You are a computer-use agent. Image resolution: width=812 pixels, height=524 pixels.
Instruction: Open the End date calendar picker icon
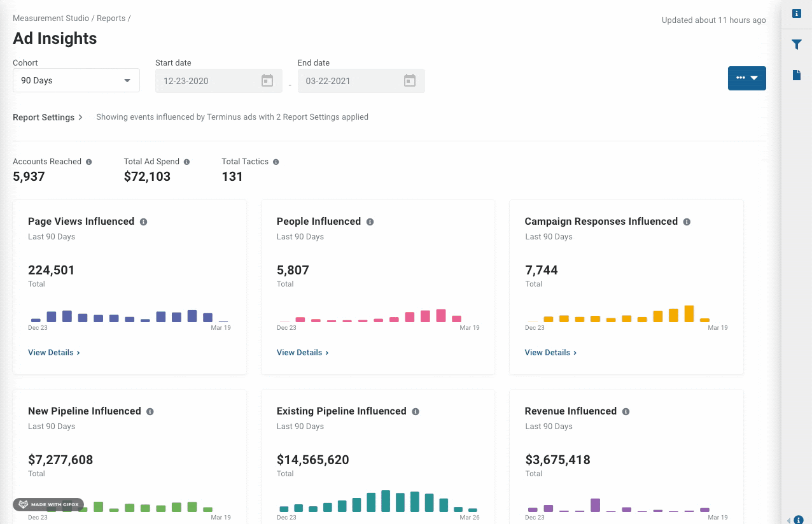410,81
